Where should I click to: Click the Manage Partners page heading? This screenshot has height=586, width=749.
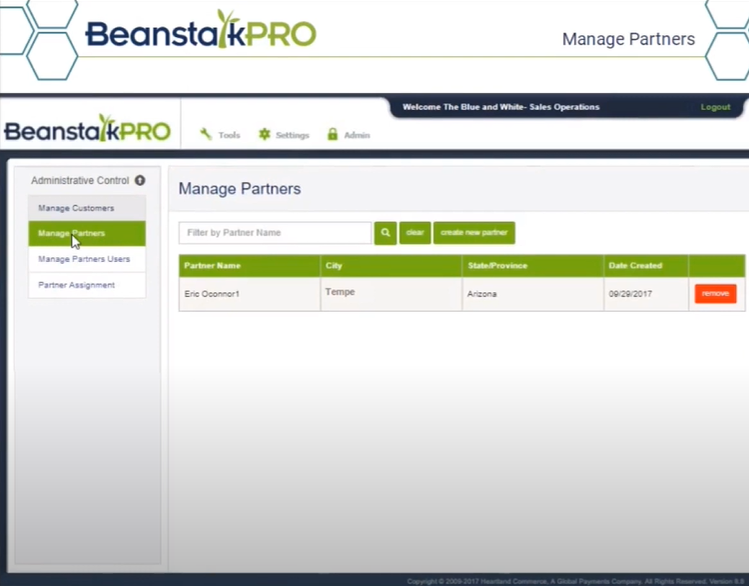point(239,189)
